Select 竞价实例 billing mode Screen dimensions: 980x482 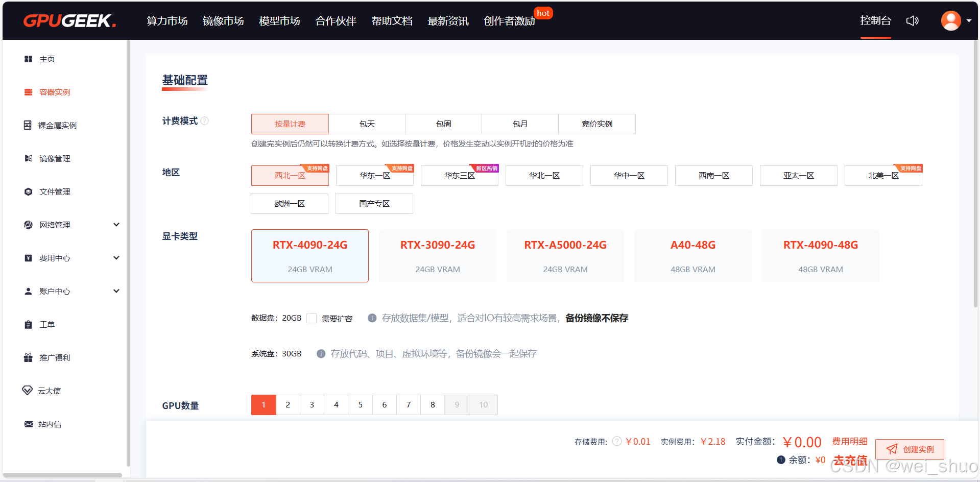(x=597, y=124)
